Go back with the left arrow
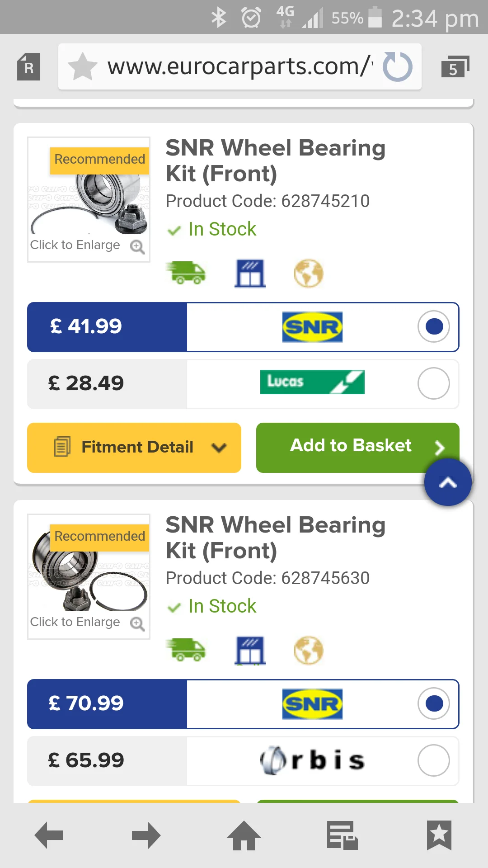The width and height of the screenshot is (488, 868). pos(49,835)
